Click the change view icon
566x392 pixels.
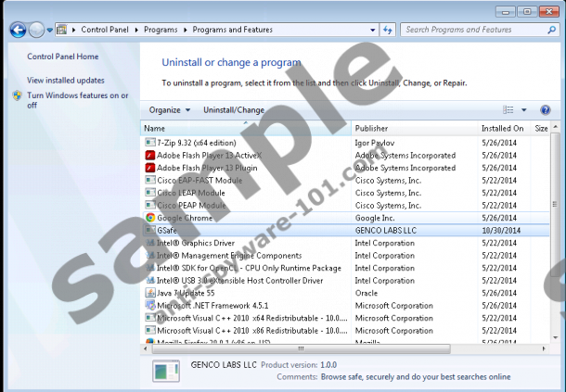click(508, 109)
